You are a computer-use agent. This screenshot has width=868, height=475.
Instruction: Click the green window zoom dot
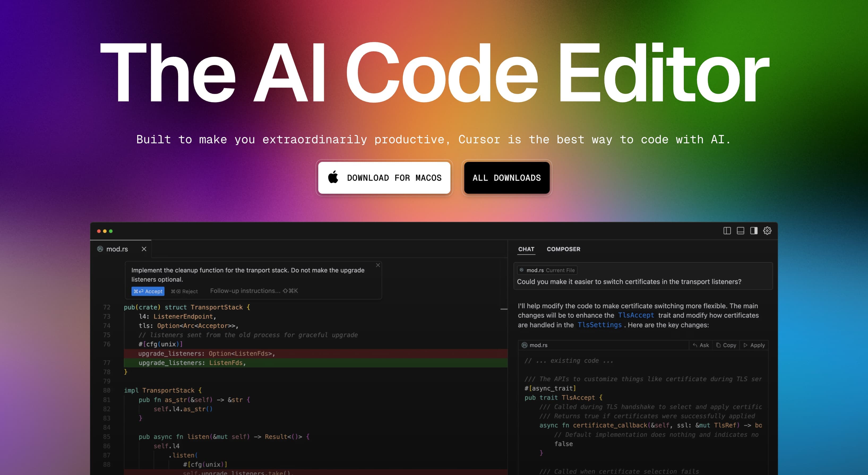(x=110, y=231)
